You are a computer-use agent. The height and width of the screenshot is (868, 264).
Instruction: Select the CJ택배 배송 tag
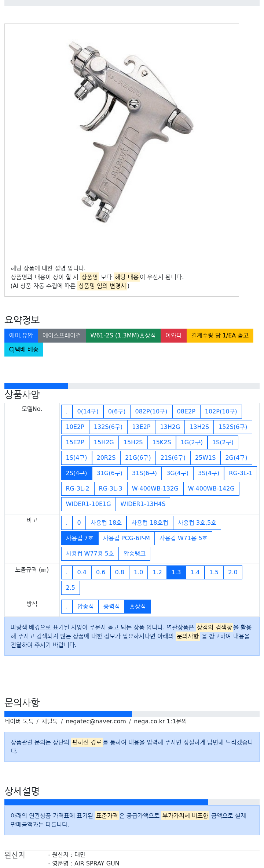[24, 349]
